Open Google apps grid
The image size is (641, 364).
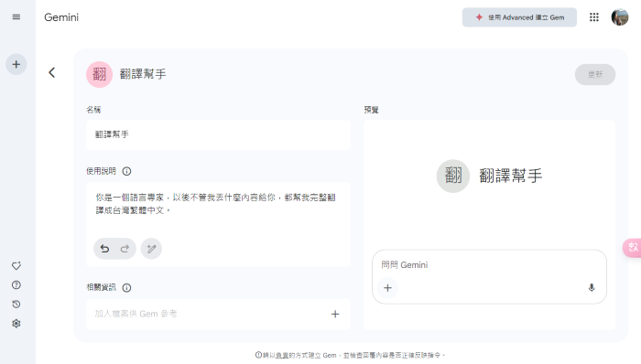594,17
